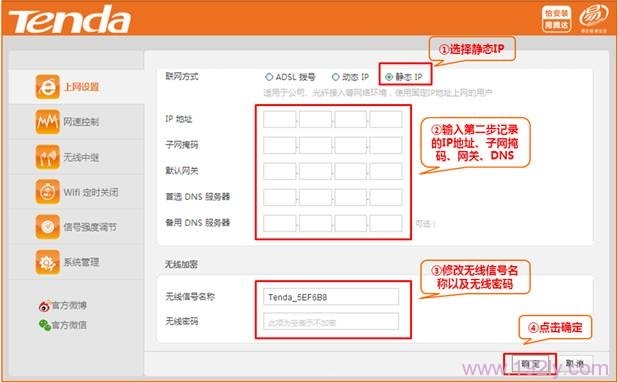This screenshot has height=383, width=618.
Task: Select the 静态 IP radio button
Action: [389, 77]
